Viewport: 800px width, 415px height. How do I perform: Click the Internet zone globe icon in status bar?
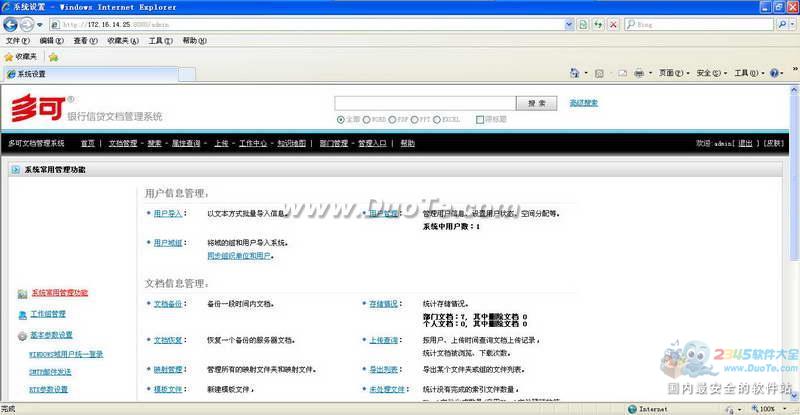(x=632, y=409)
